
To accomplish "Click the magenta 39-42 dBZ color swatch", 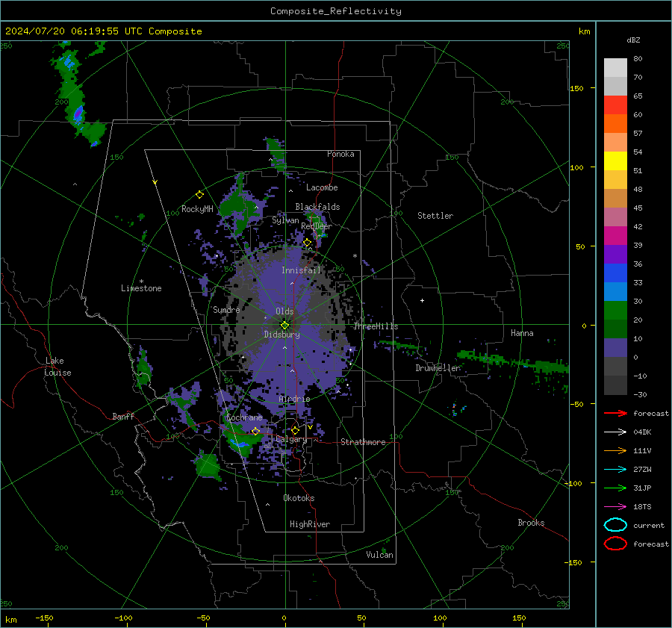I will click(615, 236).
